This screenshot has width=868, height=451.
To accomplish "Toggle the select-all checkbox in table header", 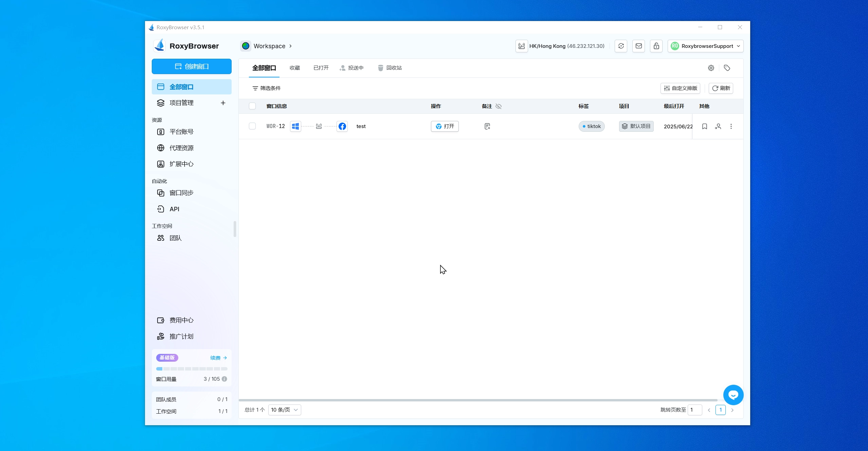I will (x=252, y=106).
